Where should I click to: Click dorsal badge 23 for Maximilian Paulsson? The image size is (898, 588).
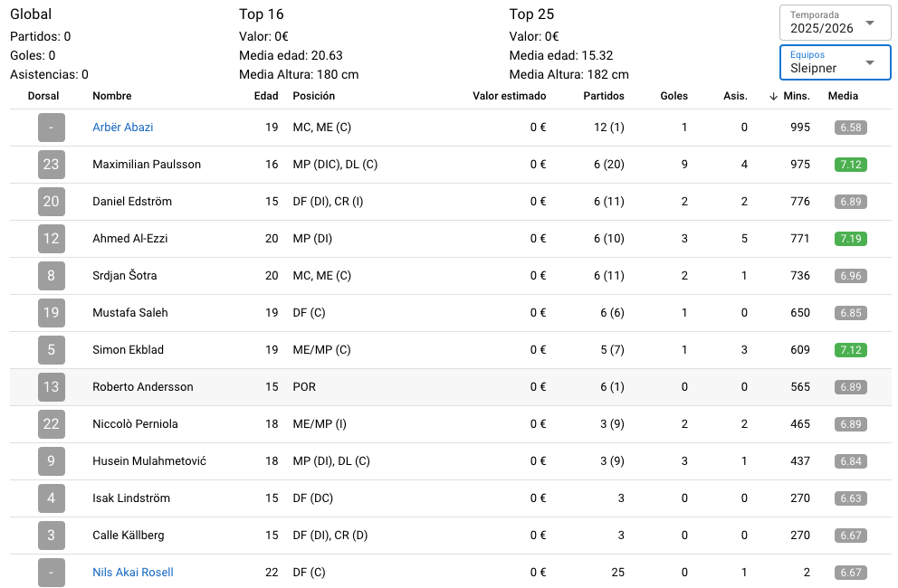point(51,165)
